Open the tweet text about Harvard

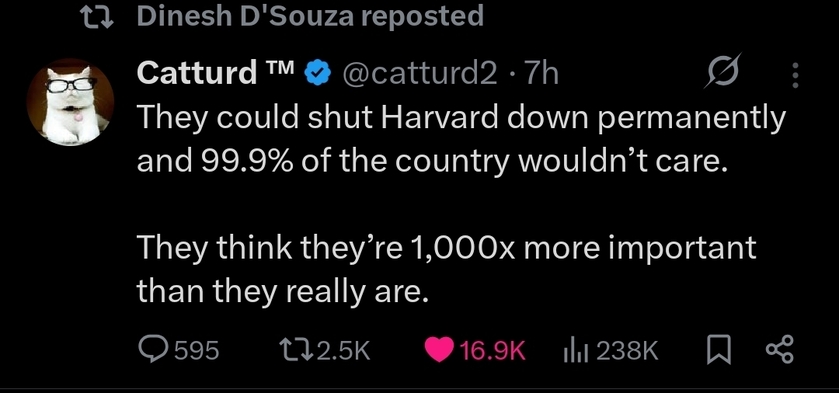point(461,204)
